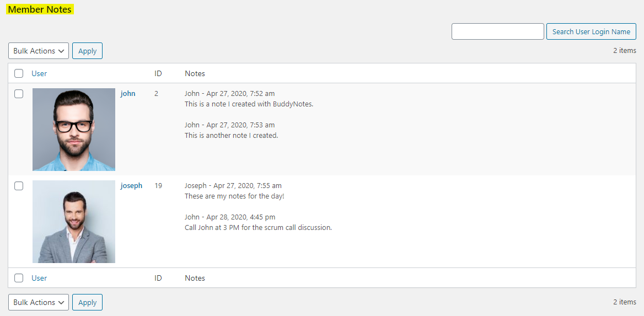
Task: Sort by User column in header
Action: point(39,73)
